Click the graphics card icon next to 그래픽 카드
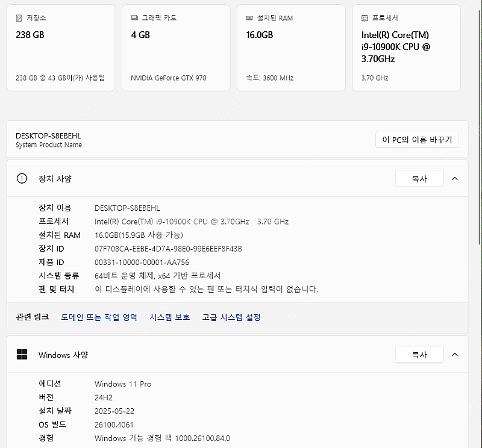482x448 pixels. [134, 18]
